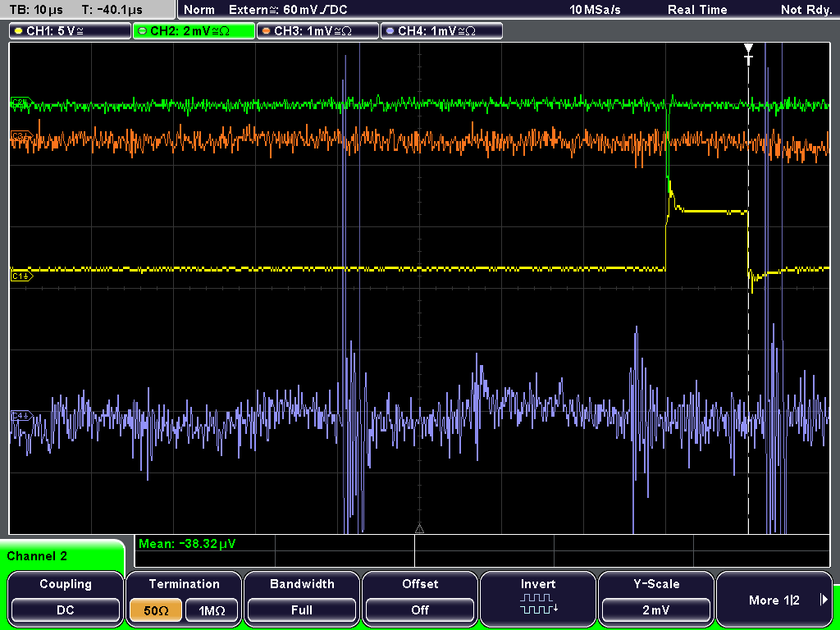
Task: Set termination to 50Ω
Action: [156, 610]
